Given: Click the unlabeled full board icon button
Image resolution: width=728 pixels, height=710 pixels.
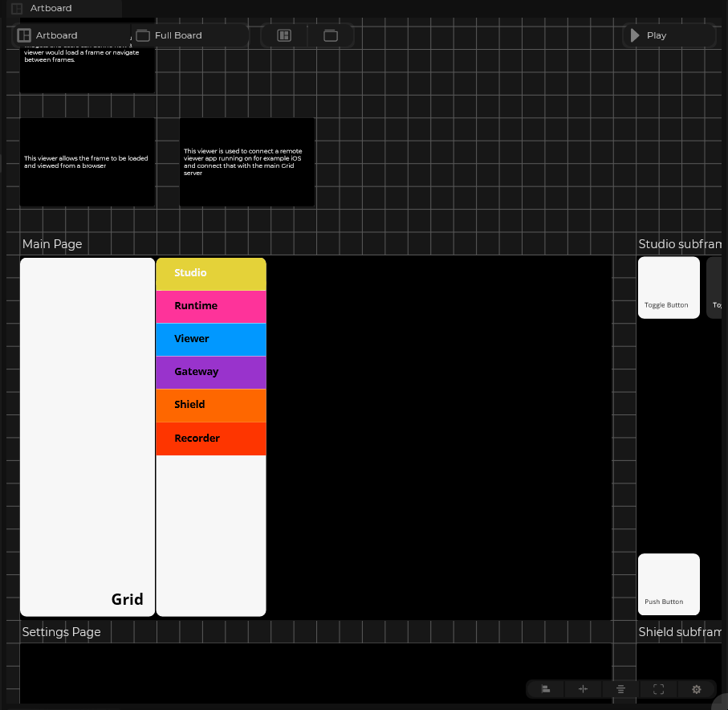Looking at the screenshot, I should [331, 35].
